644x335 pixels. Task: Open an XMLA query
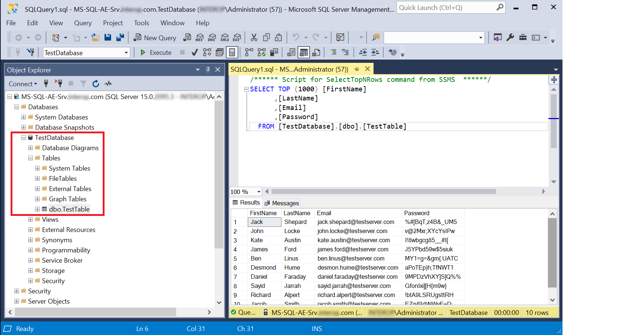(225, 37)
